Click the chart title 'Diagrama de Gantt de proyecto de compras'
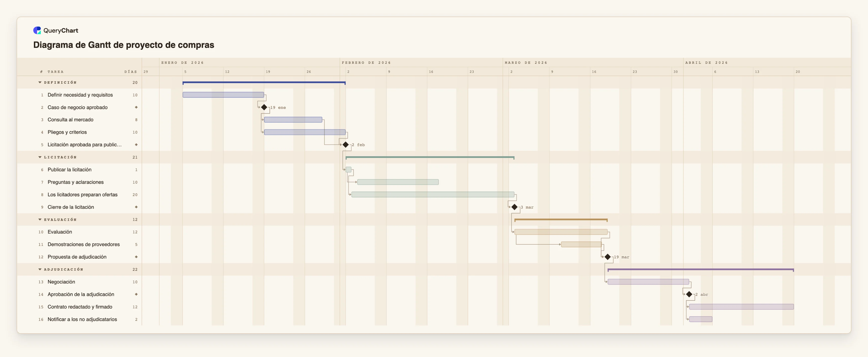This screenshot has height=357, width=868. [124, 45]
